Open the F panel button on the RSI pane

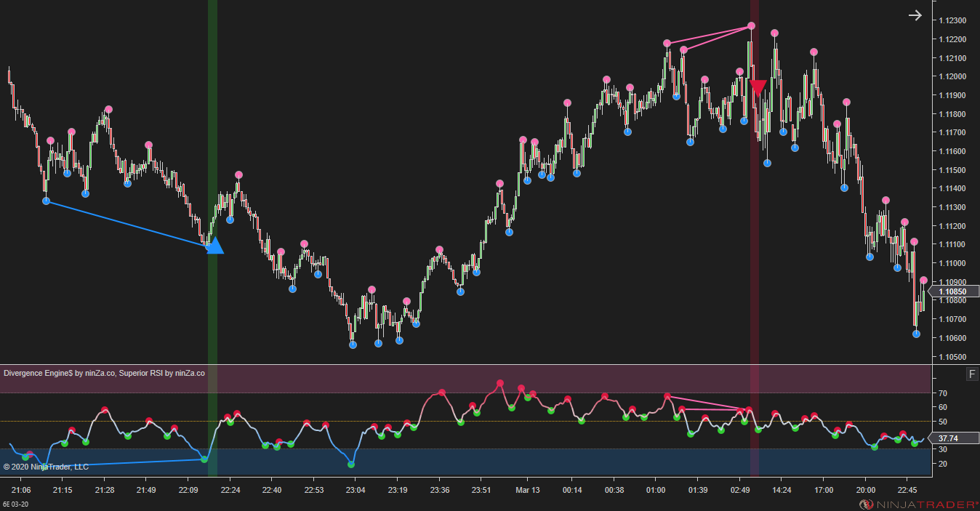tap(972, 374)
